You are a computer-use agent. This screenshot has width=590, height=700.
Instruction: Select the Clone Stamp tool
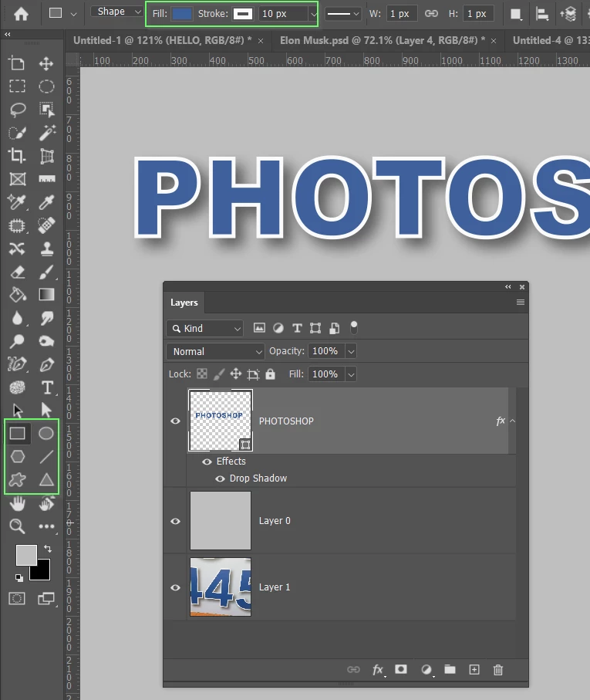46,249
